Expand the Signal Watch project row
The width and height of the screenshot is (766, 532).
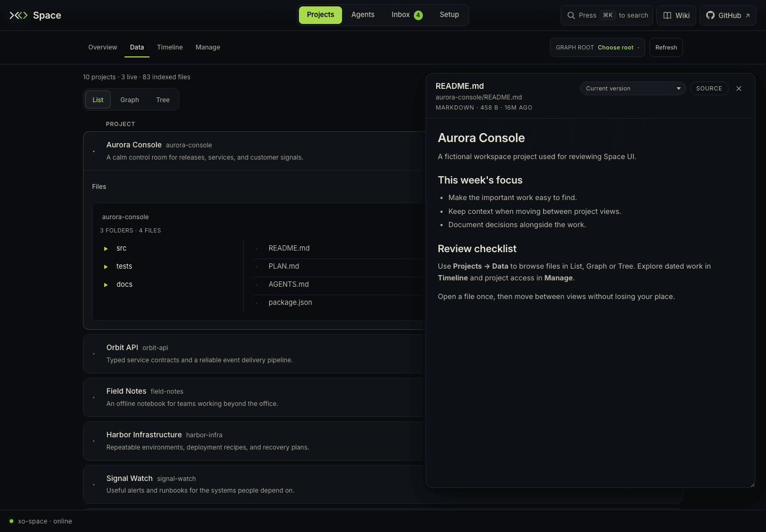(x=254, y=484)
